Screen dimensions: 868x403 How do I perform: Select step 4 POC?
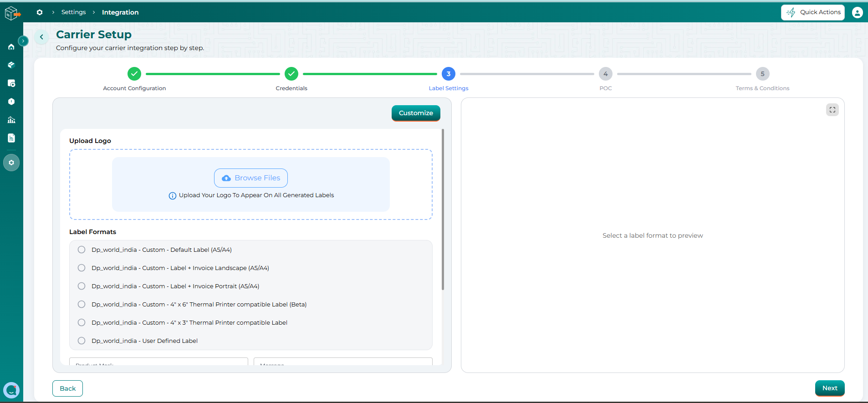click(606, 79)
